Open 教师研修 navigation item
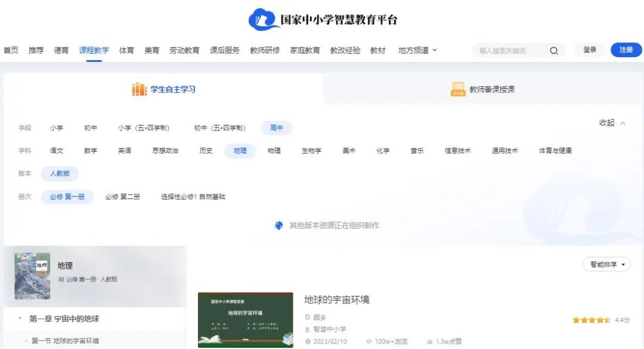Screen dimensions: 644x349 coord(265,50)
